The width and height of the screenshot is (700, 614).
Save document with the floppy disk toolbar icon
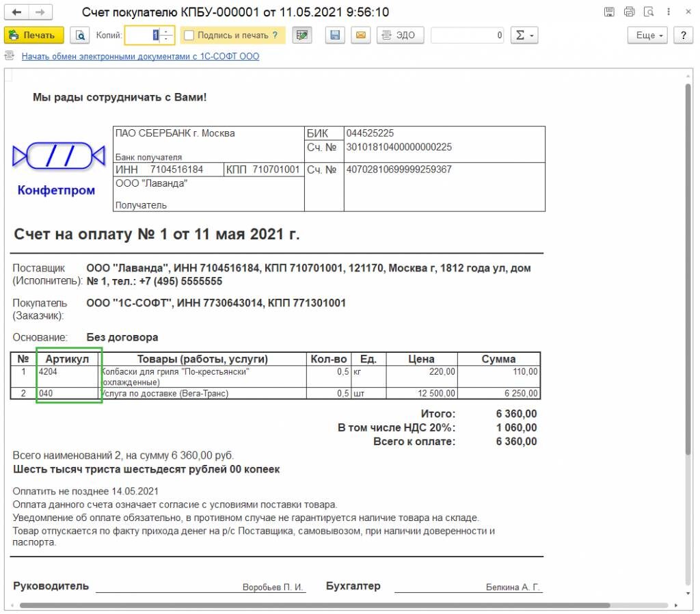point(335,36)
